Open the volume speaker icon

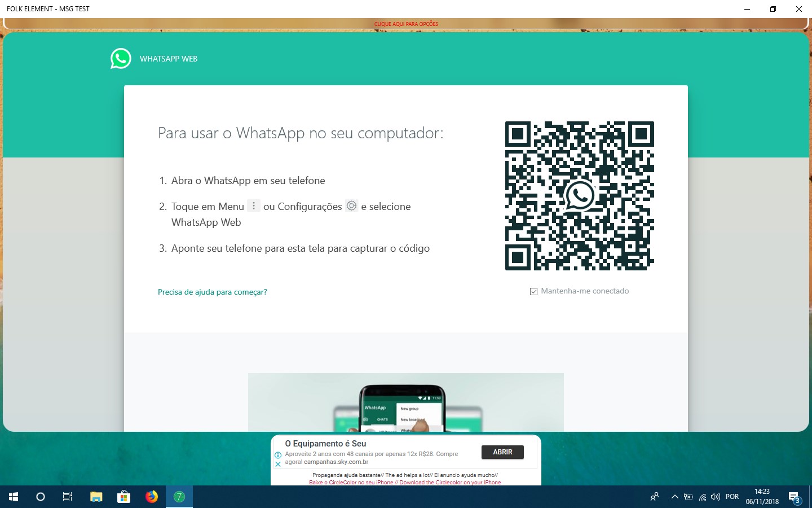(716, 497)
